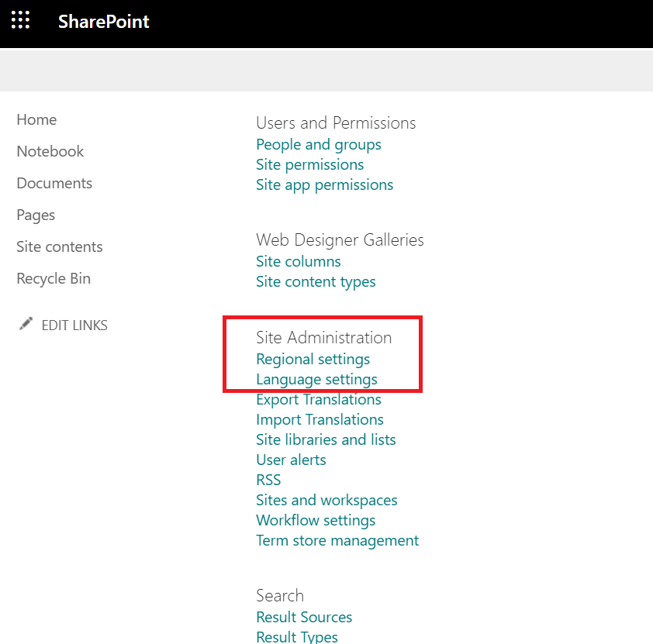Open Notebook in left navigation
653x644 pixels.
pos(50,151)
